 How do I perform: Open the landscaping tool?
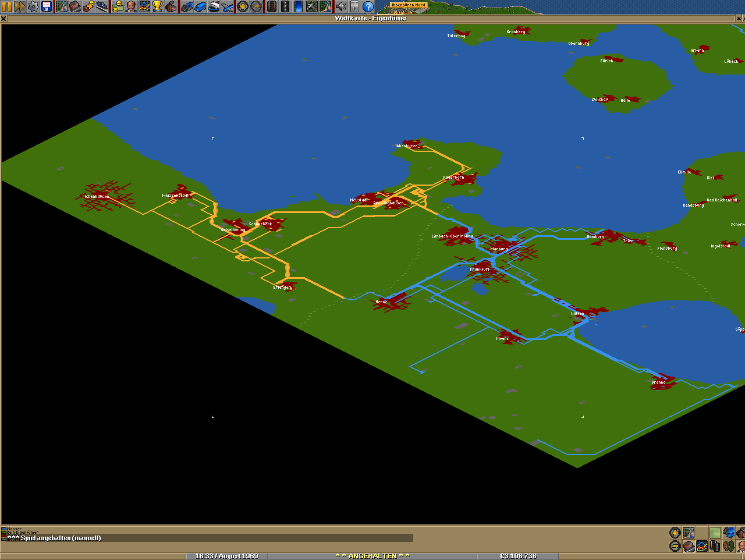click(x=325, y=6)
